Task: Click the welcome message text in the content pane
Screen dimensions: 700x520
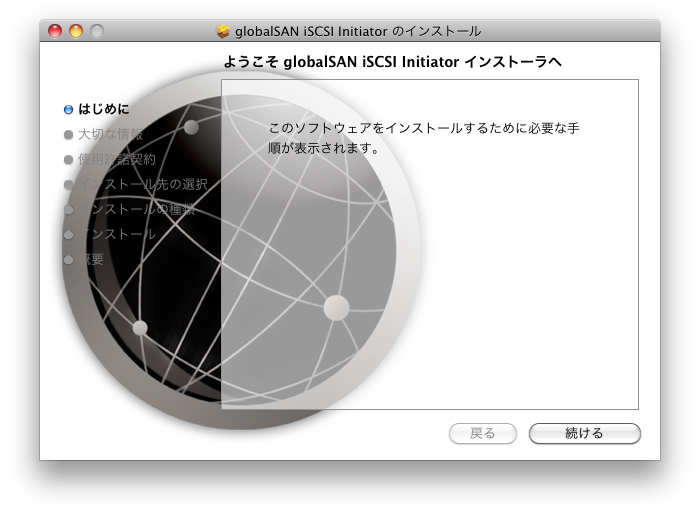Action: [x=424, y=139]
